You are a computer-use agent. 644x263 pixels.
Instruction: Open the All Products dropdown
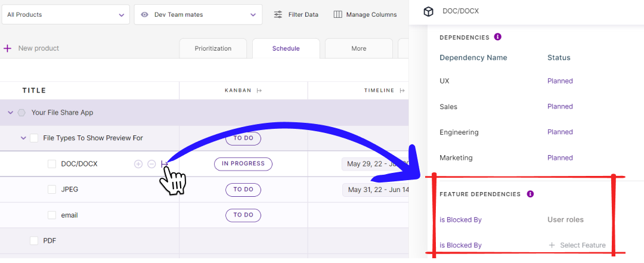tap(65, 14)
